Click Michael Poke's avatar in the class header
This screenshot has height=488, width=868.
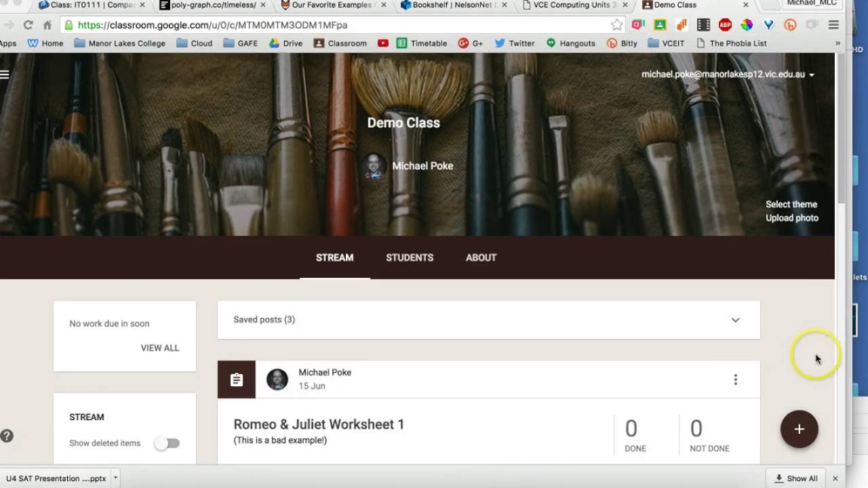[x=373, y=166]
